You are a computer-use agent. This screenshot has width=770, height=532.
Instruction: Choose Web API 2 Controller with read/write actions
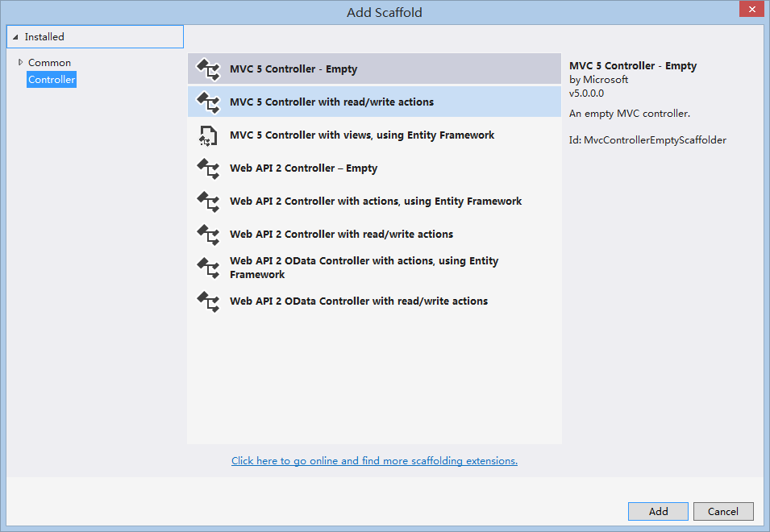coord(374,235)
